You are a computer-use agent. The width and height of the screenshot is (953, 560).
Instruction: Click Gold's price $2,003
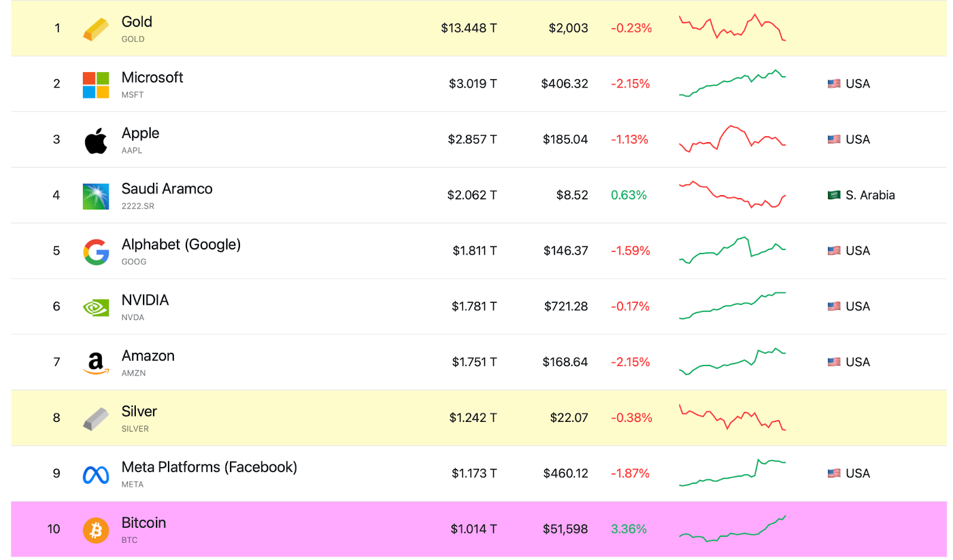tap(568, 28)
